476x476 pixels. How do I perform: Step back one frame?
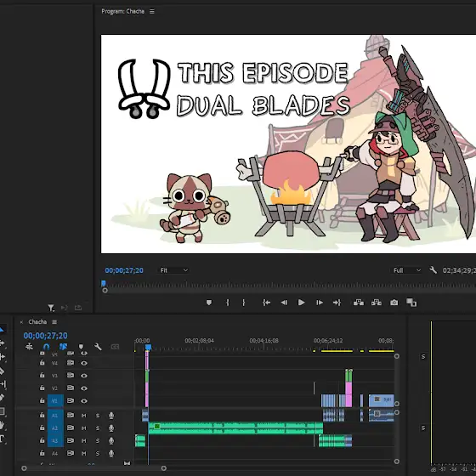[x=284, y=303]
